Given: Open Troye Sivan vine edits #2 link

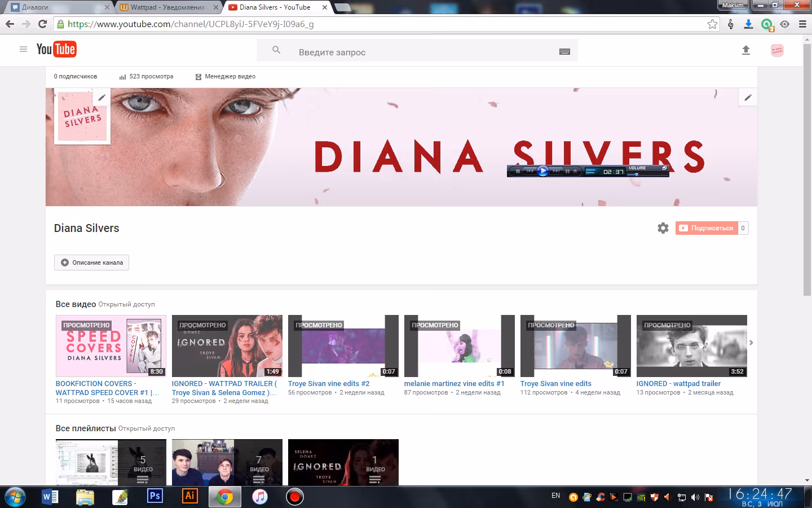Looking at the screenshot, I should click(x=329, y=384).
